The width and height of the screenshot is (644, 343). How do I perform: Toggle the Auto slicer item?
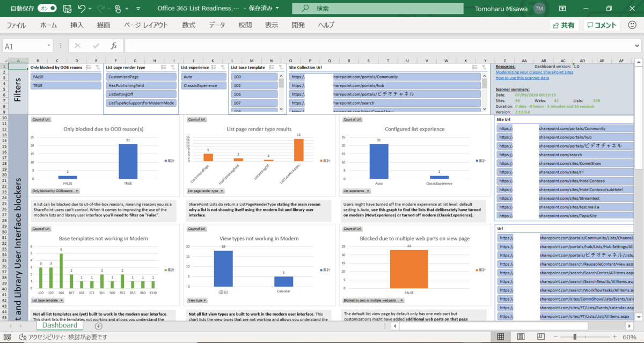pos(204,77)
